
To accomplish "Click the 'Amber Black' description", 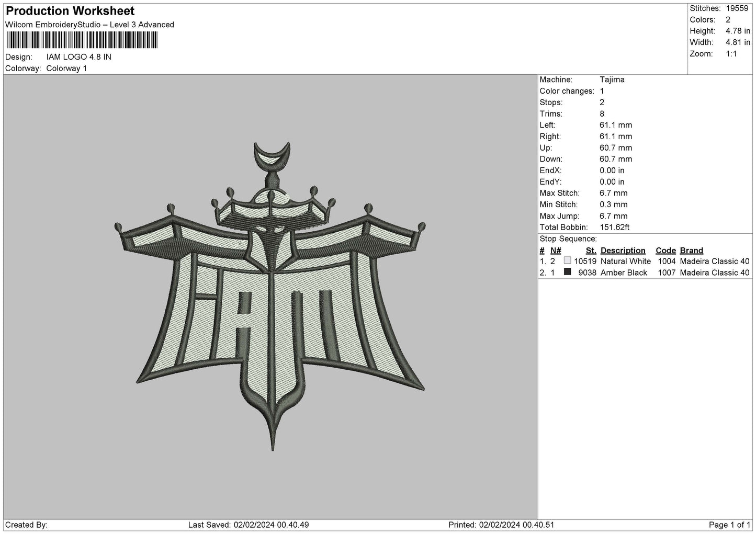I will pos(624,273).
